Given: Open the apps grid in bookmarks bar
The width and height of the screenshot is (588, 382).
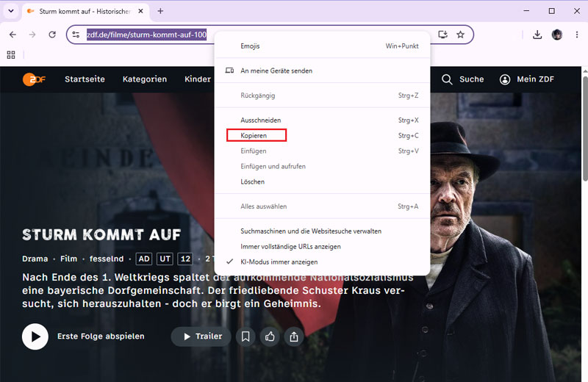Looking at the screenshot, I should coord(11,55).
